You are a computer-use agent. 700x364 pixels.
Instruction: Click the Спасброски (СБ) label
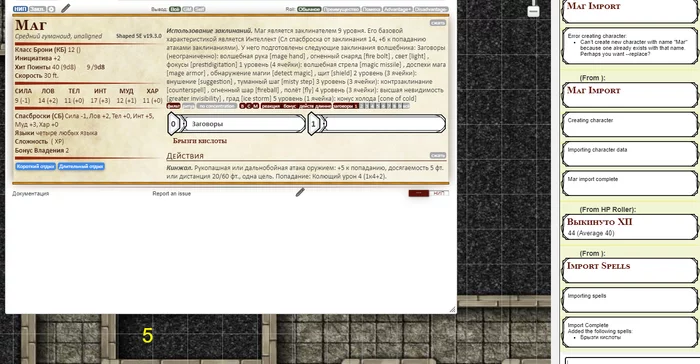coord(39,116)
